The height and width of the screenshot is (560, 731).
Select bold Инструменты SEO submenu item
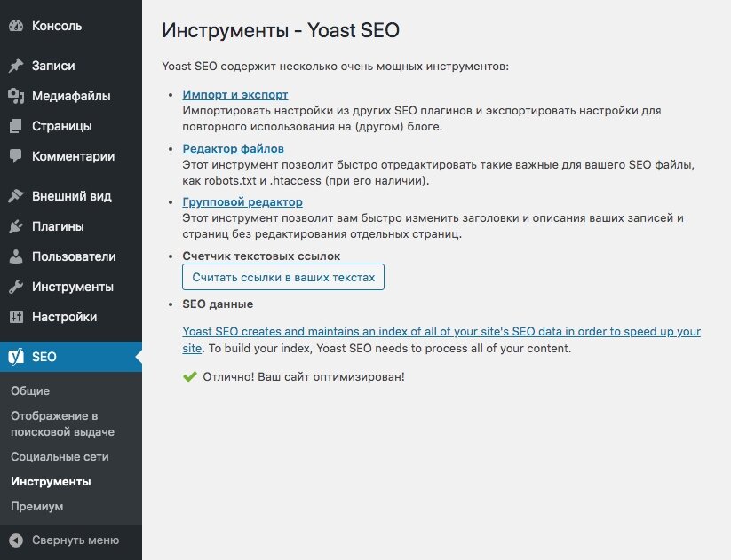click(51, 481)
